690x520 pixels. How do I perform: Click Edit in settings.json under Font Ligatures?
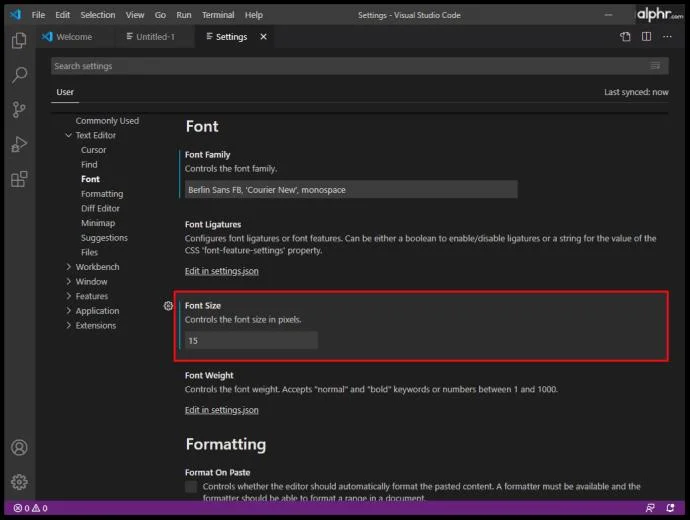221,271
